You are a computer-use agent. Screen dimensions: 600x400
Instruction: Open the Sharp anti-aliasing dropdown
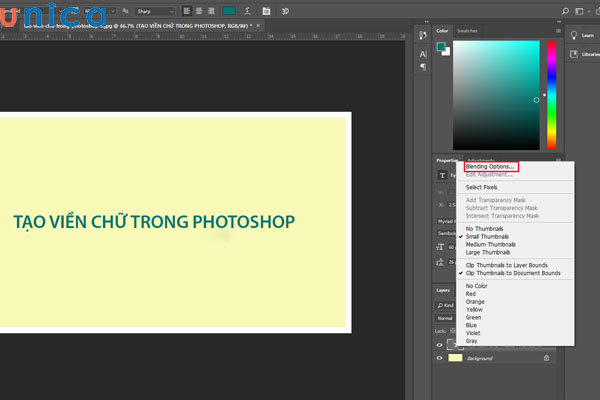[x=155, y=11]
